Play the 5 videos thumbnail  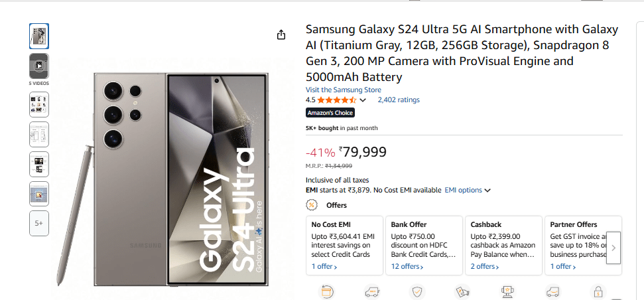(38, 66)
